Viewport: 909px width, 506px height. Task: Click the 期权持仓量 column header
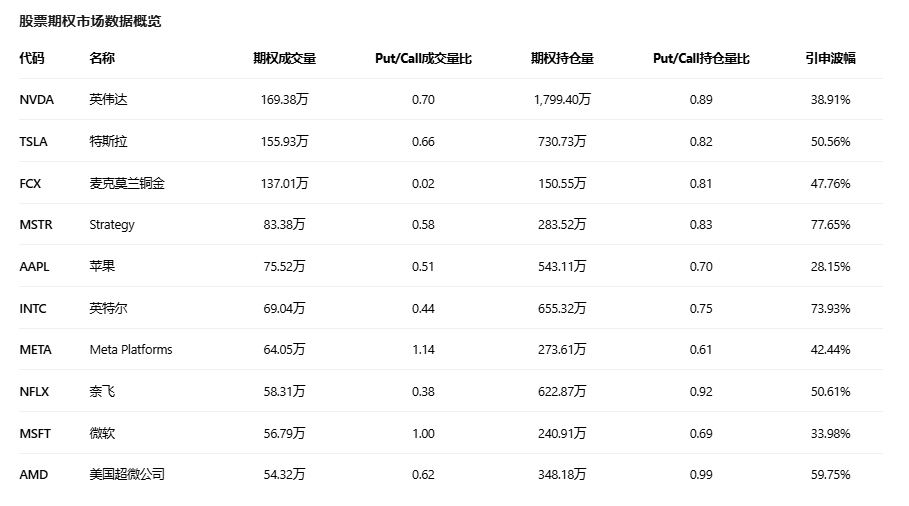(562, 58)
